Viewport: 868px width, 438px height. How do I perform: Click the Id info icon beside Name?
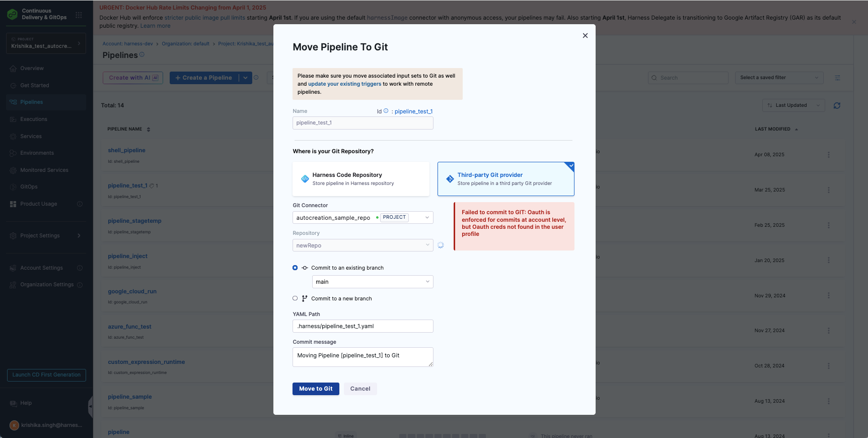pyautogui.click(x=386, y=111)
